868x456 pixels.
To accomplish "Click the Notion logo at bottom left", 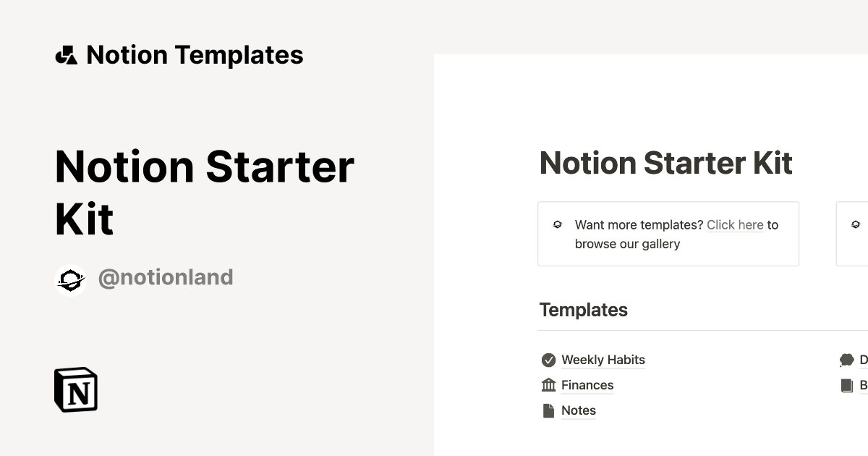I will [x=75, y=389].
